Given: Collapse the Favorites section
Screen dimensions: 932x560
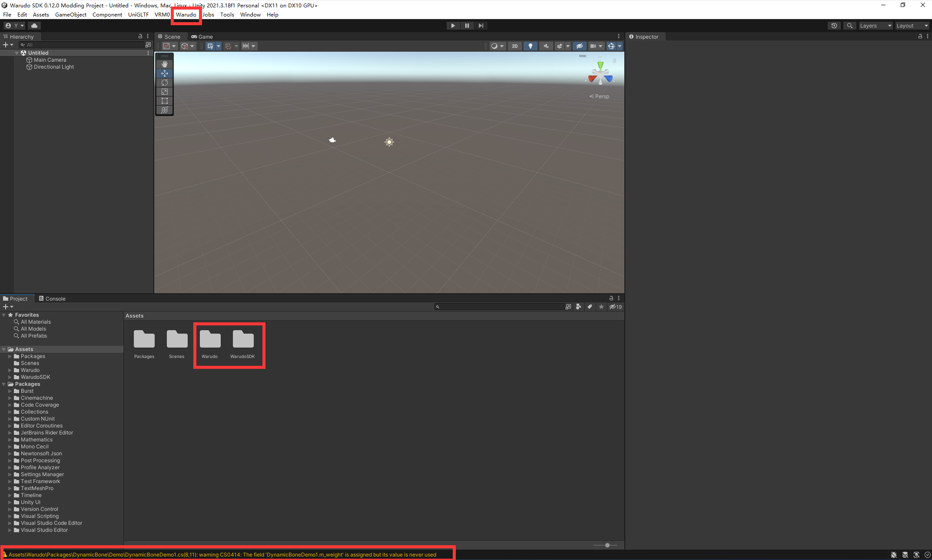Looking at the screenshot, I should pyautogui.click(x=4, y=315).
